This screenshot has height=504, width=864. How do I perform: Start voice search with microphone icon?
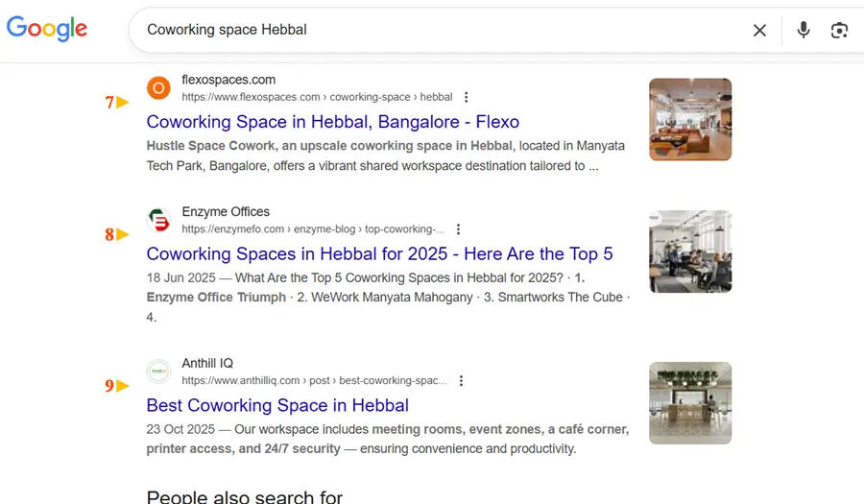pyautogui.click(x=804, y=30)
